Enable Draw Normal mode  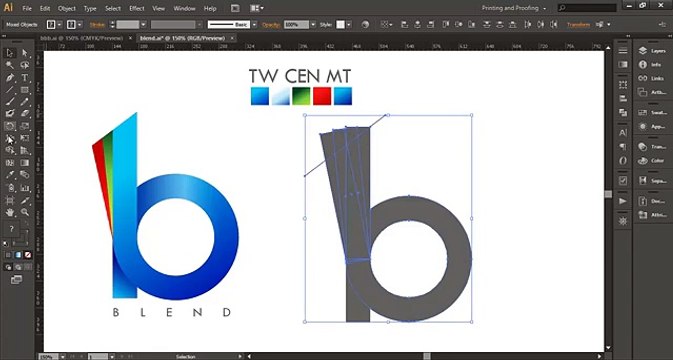[x=9, y=267]
